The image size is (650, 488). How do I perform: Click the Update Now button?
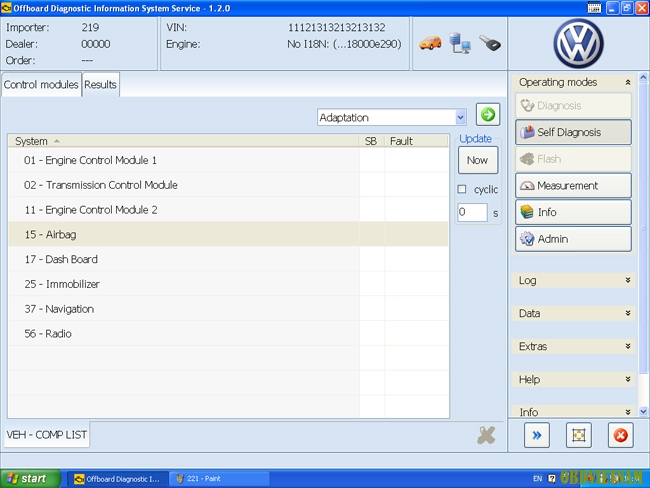pos(478,160)
